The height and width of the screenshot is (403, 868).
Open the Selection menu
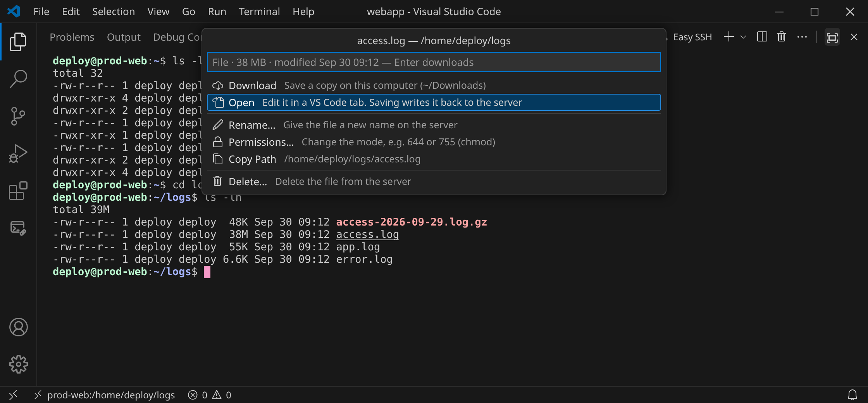pyautogui.click(x=114, y=12)
